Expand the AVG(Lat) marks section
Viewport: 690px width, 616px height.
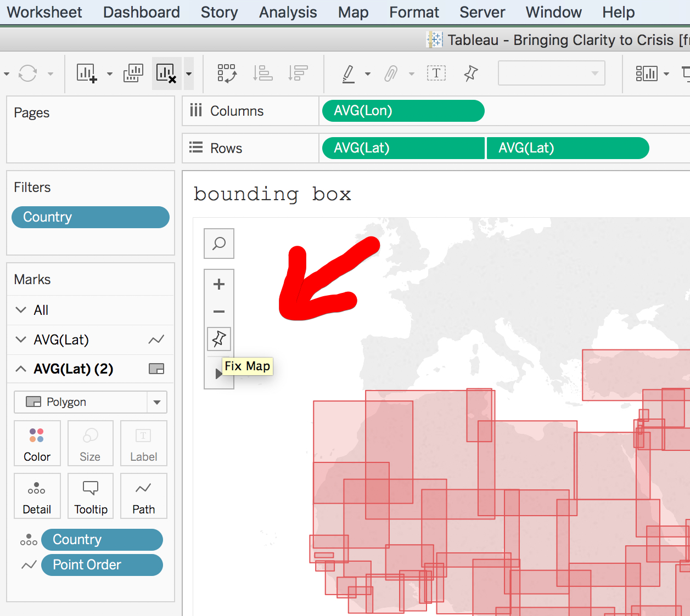21,340
